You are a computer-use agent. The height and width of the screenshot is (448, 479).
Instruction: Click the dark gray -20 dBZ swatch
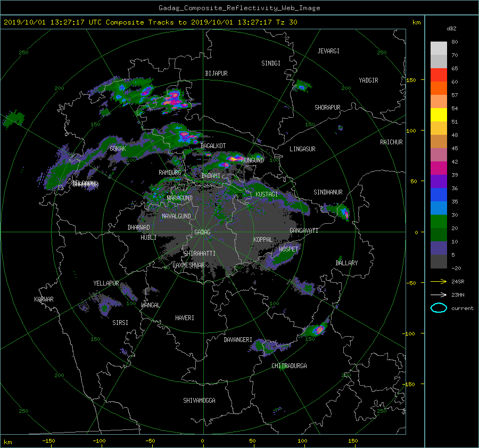click(x=439, y=262)
